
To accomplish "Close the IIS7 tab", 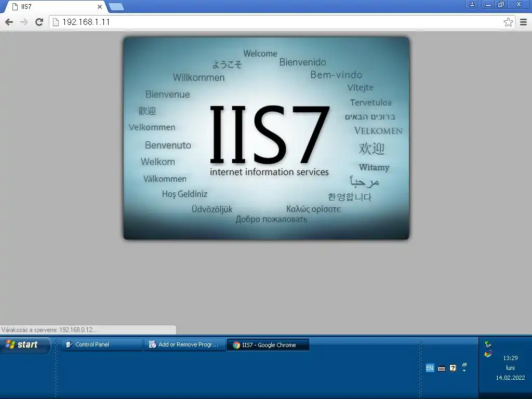I will tap(99, 6).
